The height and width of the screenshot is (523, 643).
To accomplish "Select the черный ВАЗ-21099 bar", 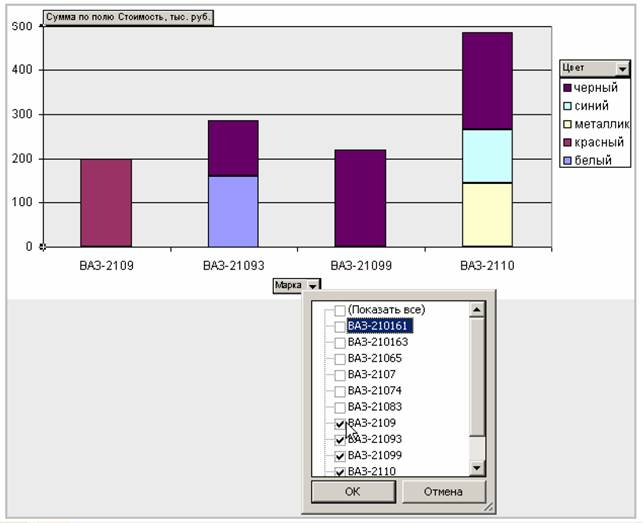I will tap(360, 199).
